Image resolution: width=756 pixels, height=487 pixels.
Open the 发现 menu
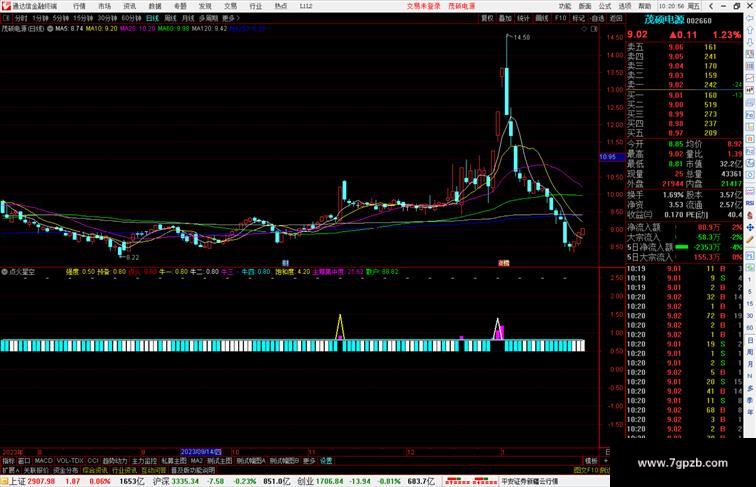tap(205, 6)
